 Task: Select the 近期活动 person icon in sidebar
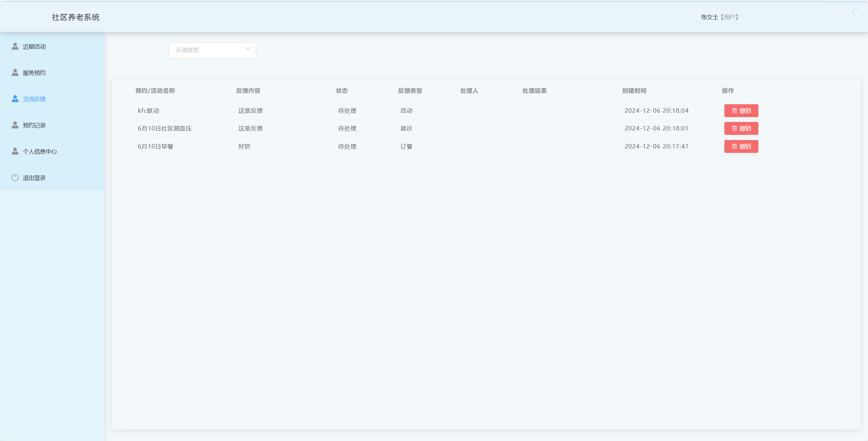pyautogui.click(x=15, y=46)
